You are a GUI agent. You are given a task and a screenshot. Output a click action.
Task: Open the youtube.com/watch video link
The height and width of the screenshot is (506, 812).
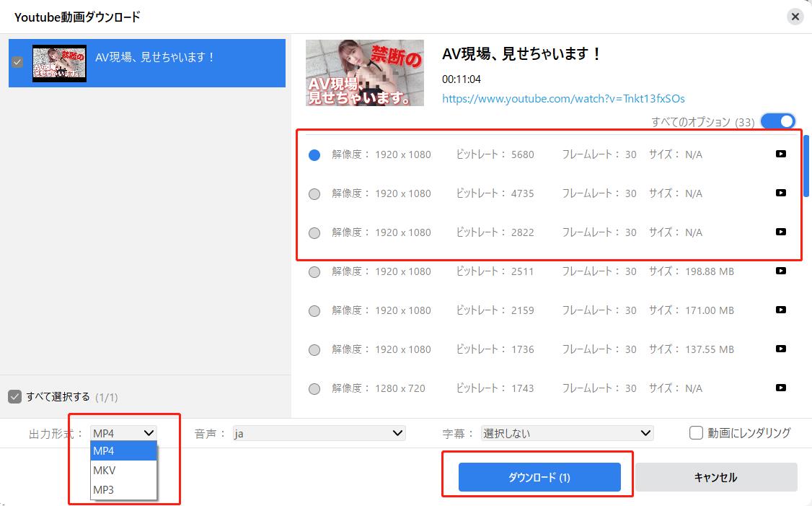coord(563,98)
